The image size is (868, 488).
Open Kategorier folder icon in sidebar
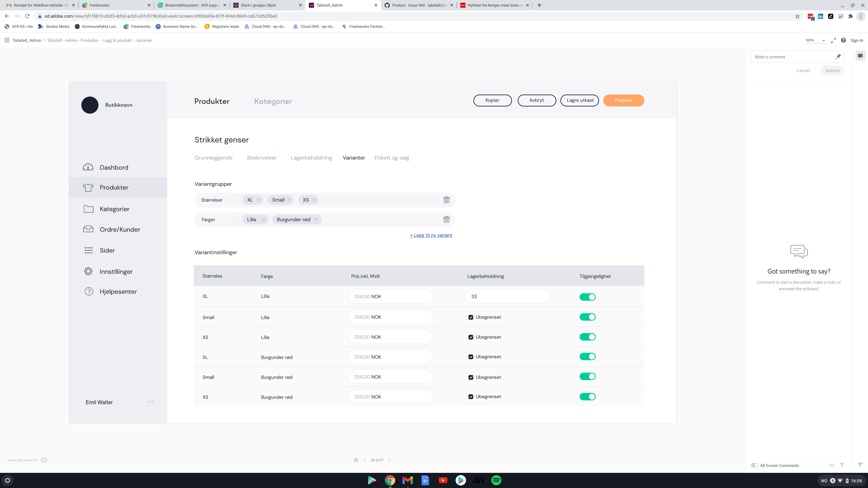click(x=88, y=209)
